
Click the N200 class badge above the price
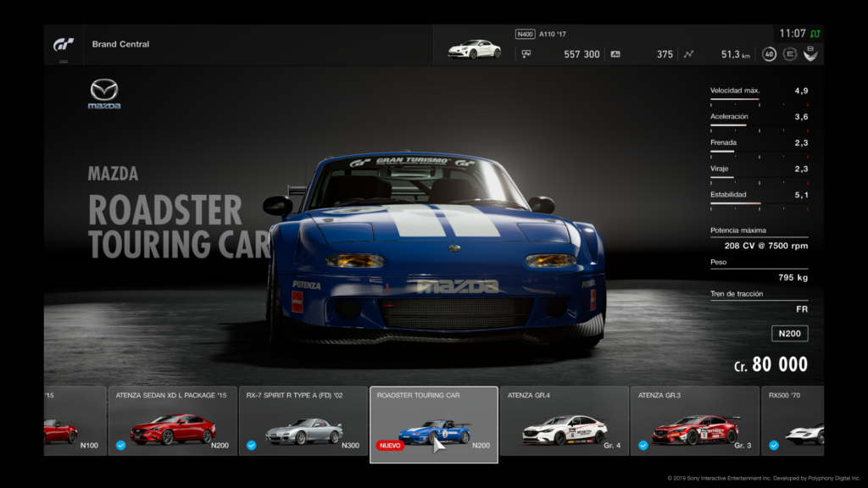[x=790, y=334]
